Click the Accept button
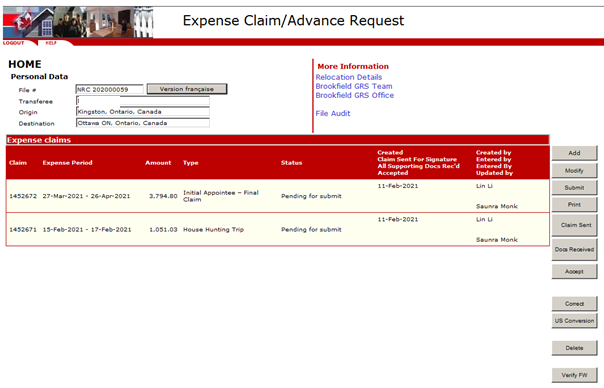 click(x=574, y=272)
